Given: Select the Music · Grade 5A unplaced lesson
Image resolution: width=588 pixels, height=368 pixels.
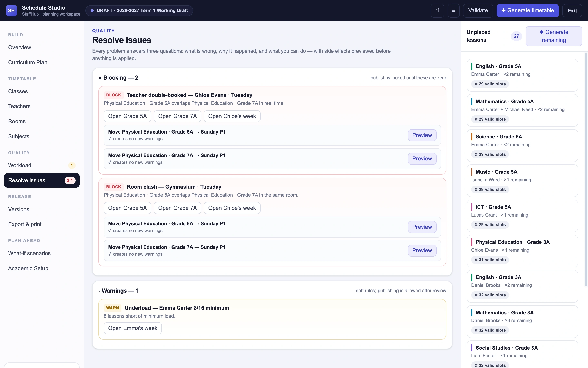Looking at the screenshot, I should [x=522, y=181].
